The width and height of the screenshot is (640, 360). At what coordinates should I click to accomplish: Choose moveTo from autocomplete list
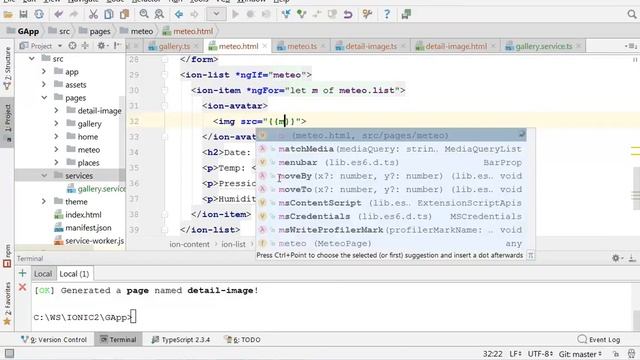tap(391, 189)
